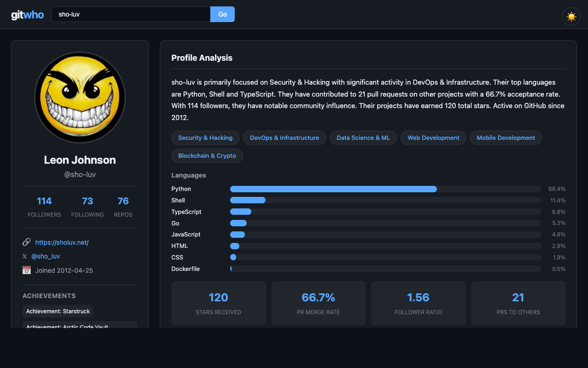Viewport: 588px width, 368px height.
Task: Click the Achievement: Starstruck badge
Action: [x=58, y=311]
